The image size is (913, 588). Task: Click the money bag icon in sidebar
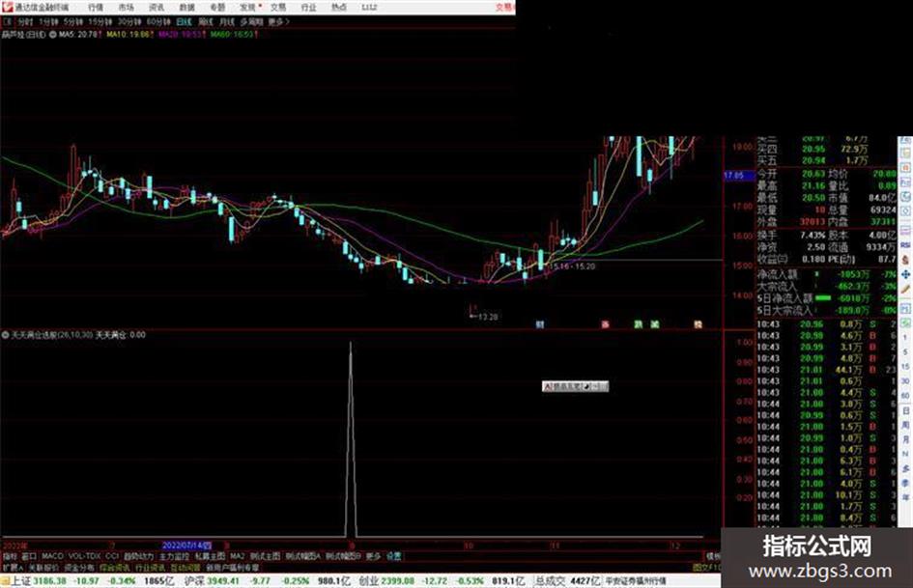pyautogui.click(x=905, y=259)
